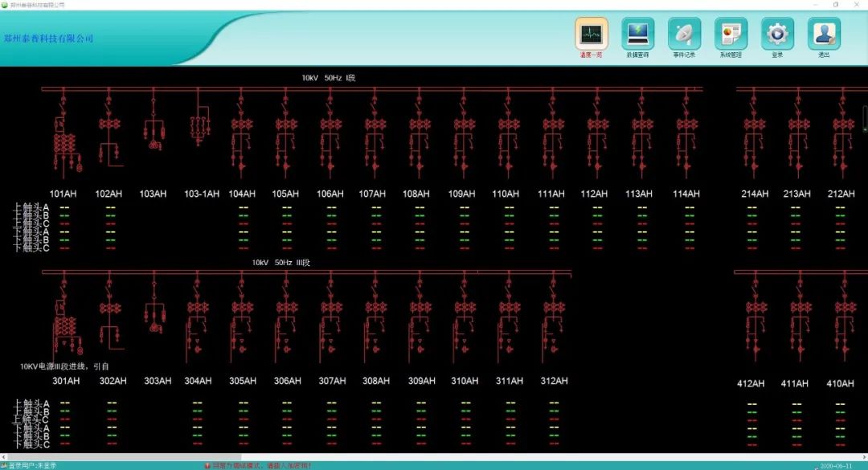Select the 103-1AH cabinet diagram symbol

tap(199, 123)
